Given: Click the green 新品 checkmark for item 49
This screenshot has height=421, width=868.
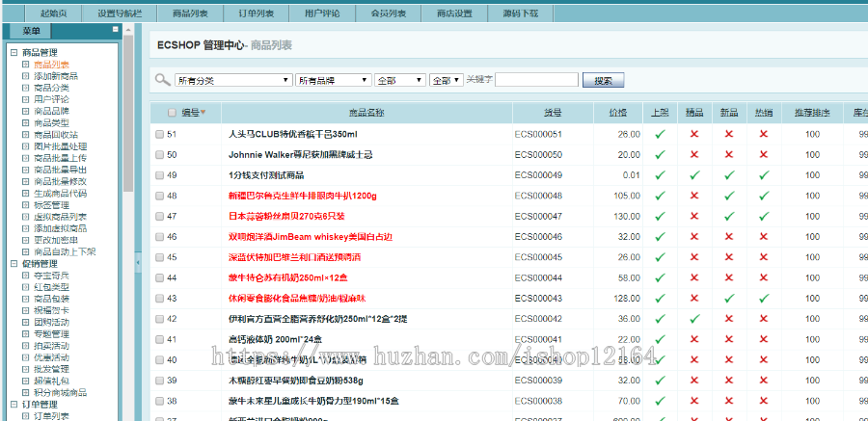Looking at the screenshot, I should 729,174.
